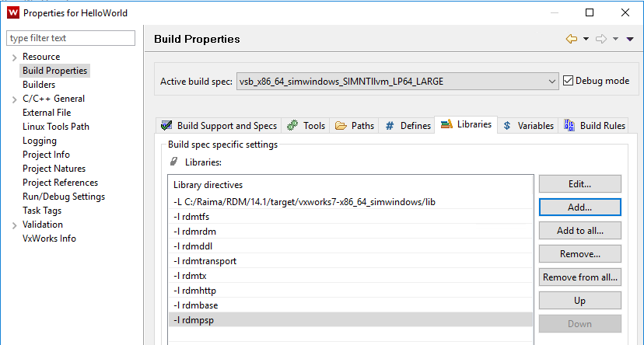Select VxWorks Info in the tree
The height and width of the screenshot is (345, 644).
49,239
